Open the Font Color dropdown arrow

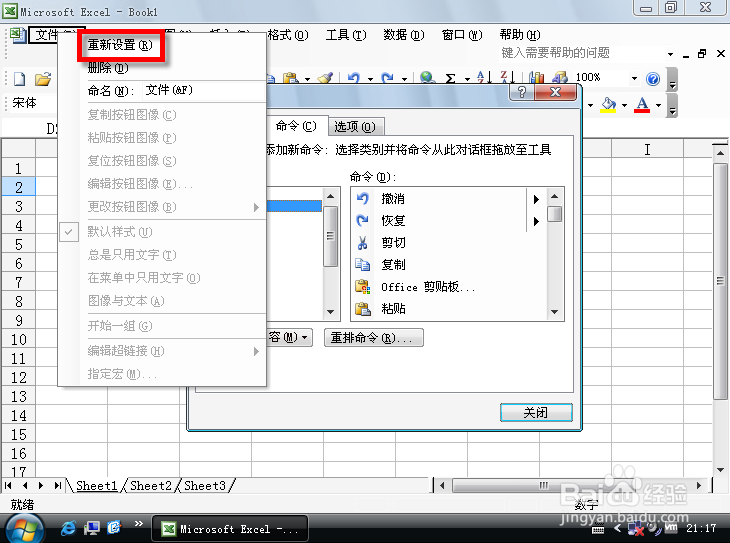658,105
